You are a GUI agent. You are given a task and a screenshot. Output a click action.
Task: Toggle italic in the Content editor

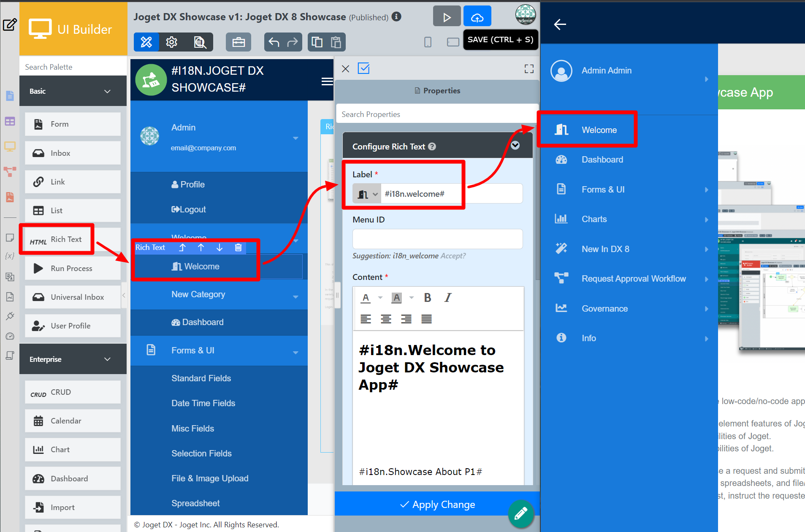point(448,298)
